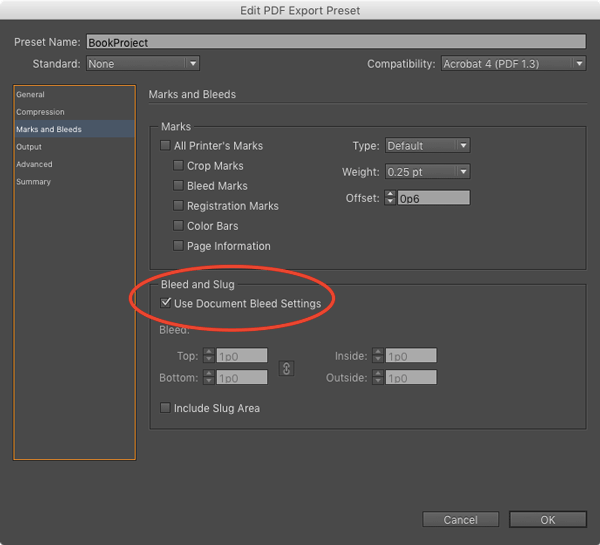Switch to the Compression section
600x545 pixels.
(x=40, y=112)
